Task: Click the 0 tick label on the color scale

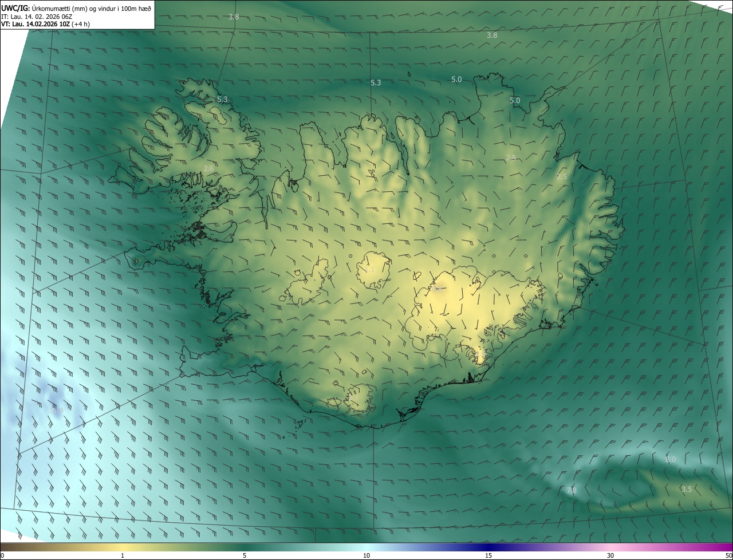Action: pos(2,555)
